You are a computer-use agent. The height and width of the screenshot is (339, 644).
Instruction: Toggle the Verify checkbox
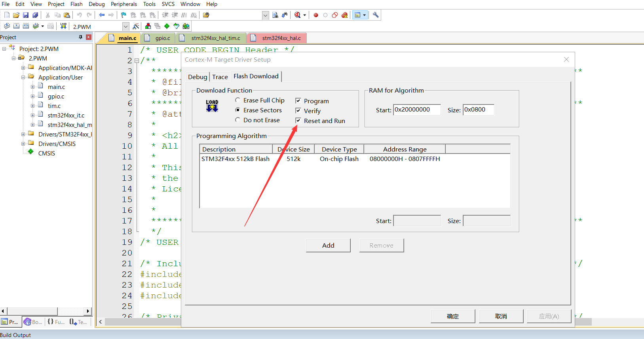(x=298, y=111)
